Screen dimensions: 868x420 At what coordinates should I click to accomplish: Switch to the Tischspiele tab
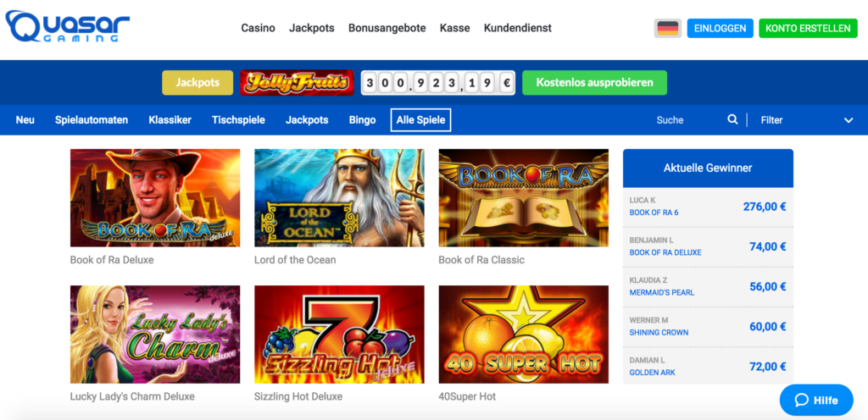click(238, 120)
